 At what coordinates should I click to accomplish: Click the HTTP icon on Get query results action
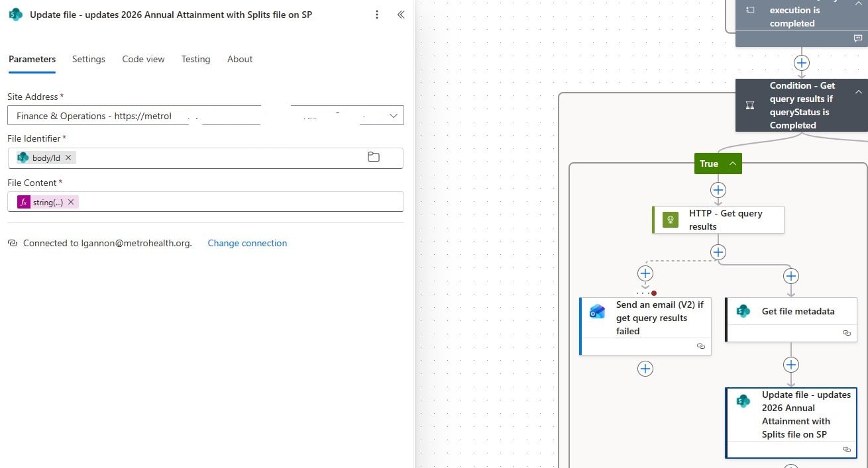(x=670, y=219)
